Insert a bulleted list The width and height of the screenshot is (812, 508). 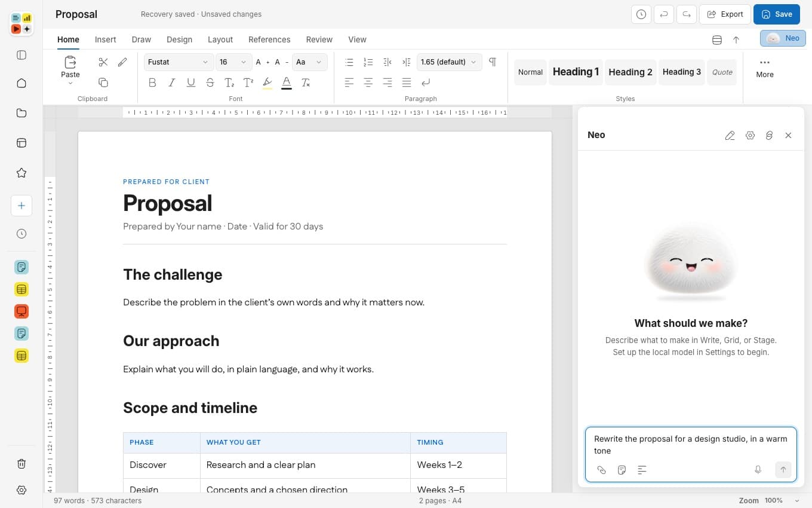pos(349,62)
